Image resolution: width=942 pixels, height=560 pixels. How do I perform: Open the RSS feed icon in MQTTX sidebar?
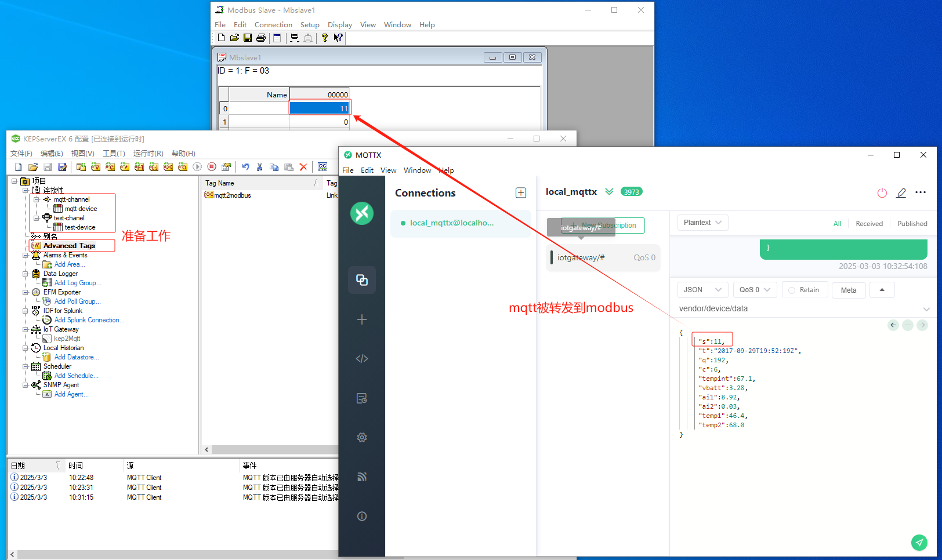(x=362, y=477)
